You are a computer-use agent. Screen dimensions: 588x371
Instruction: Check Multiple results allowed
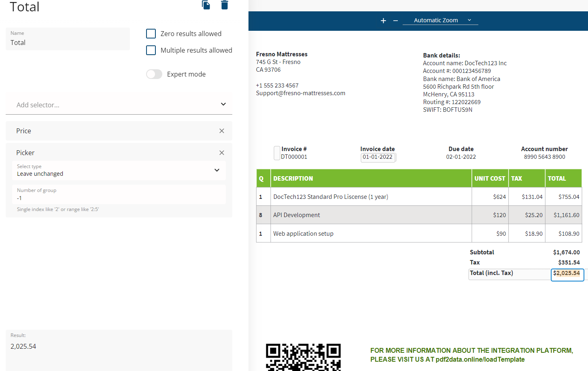[x=151, y=50]
